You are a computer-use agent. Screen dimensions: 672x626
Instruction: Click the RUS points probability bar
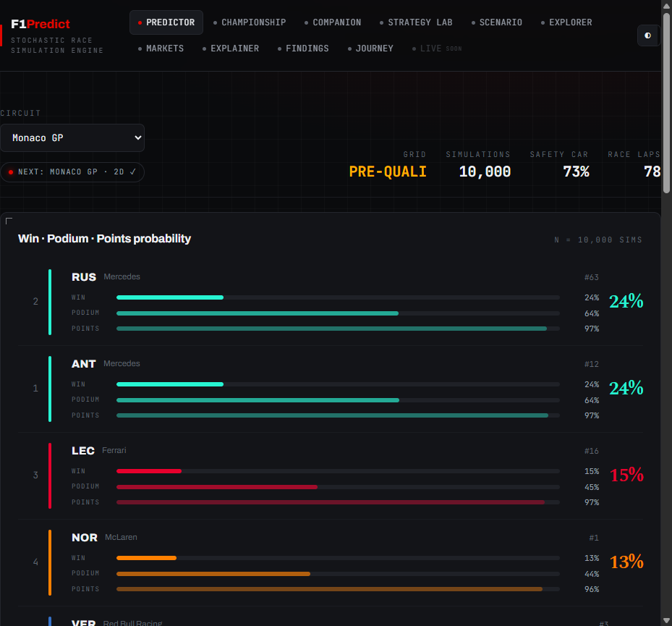[338, 329]
